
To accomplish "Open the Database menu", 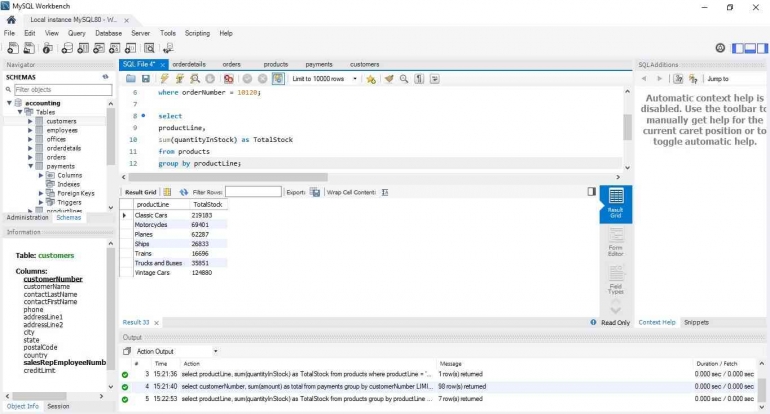I will click(109, 33).
